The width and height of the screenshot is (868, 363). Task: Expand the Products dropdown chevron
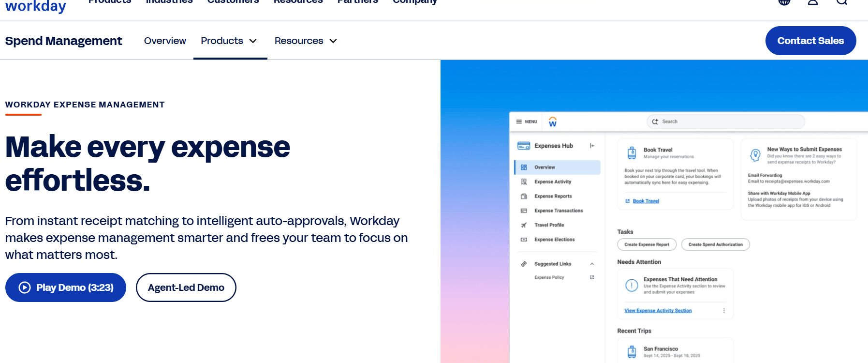pyautogui.click(x=253, y=41)
